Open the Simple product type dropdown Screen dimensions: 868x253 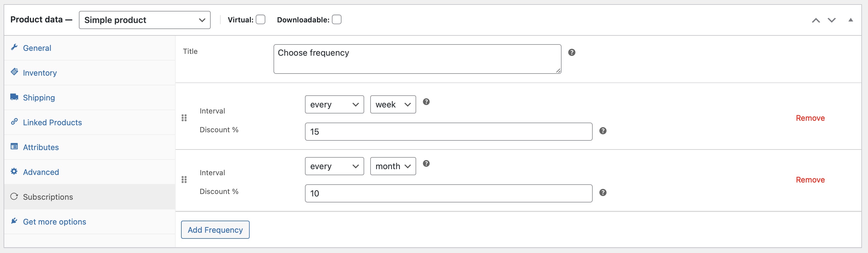click(x=144, y=20)
